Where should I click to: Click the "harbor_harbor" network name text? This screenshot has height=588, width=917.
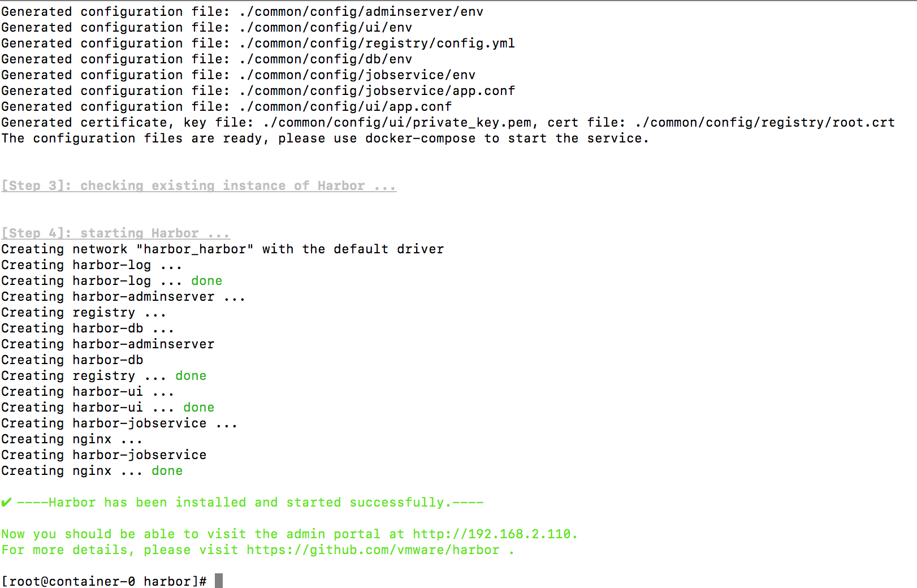click(x=194, y=249)
